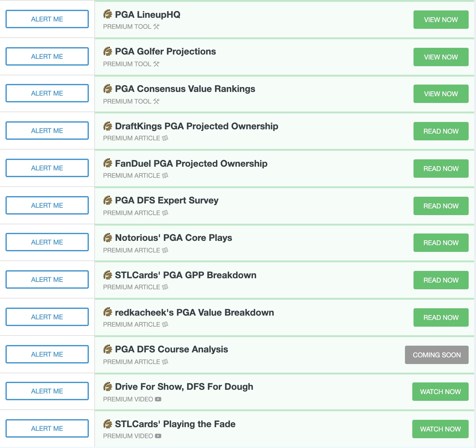Click ALERT ME for PGA DFS Course Analysis
Viewport: 476px width, 448px height.
(x=47, y=354)
